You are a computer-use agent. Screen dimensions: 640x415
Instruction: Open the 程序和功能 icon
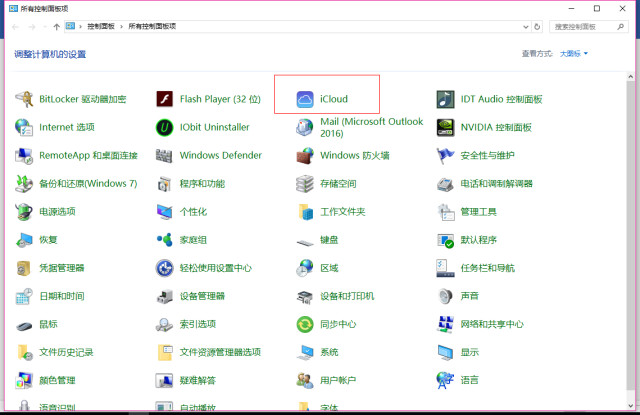tap(164, 184)
